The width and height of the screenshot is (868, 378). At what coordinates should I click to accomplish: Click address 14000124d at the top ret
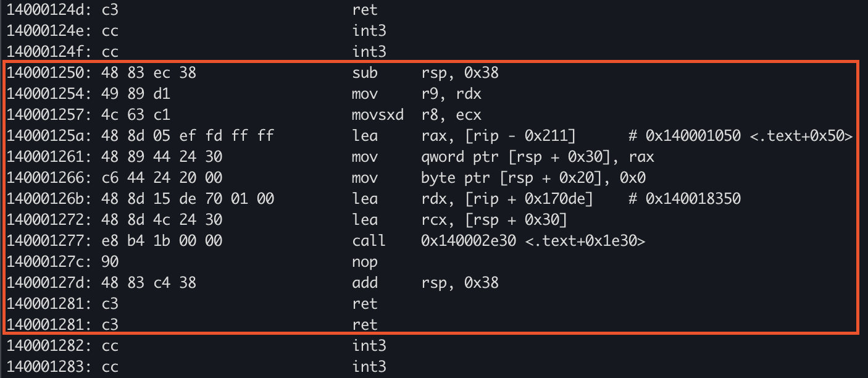43,10
